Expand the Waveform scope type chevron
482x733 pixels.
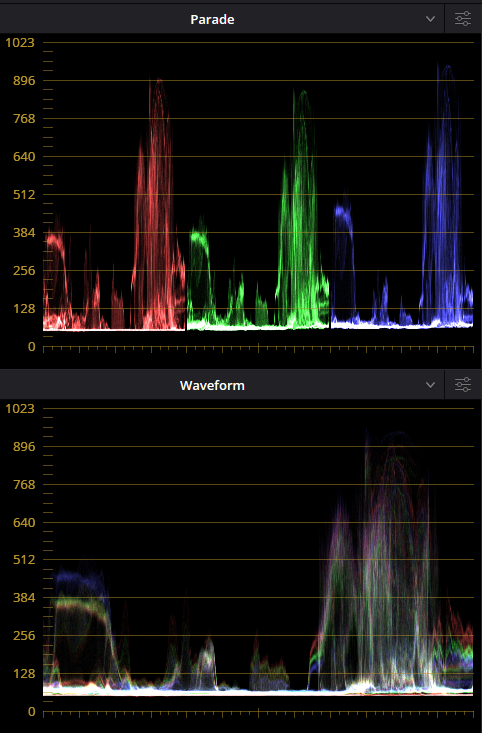click(430, 385)
